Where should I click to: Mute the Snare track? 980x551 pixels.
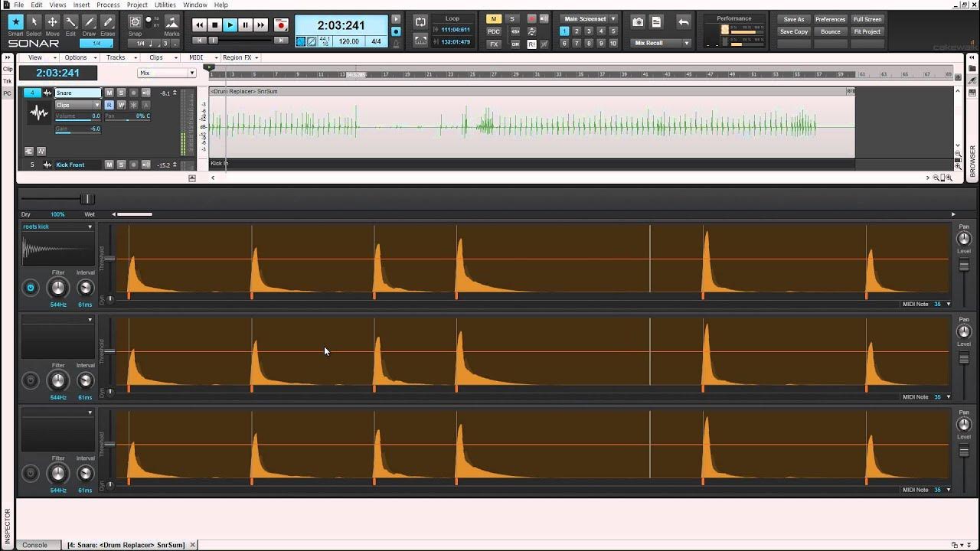[109, 93]
